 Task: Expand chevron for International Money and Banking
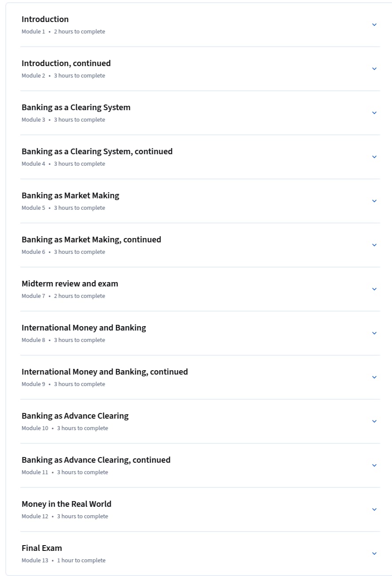click(x=374, y=333)
